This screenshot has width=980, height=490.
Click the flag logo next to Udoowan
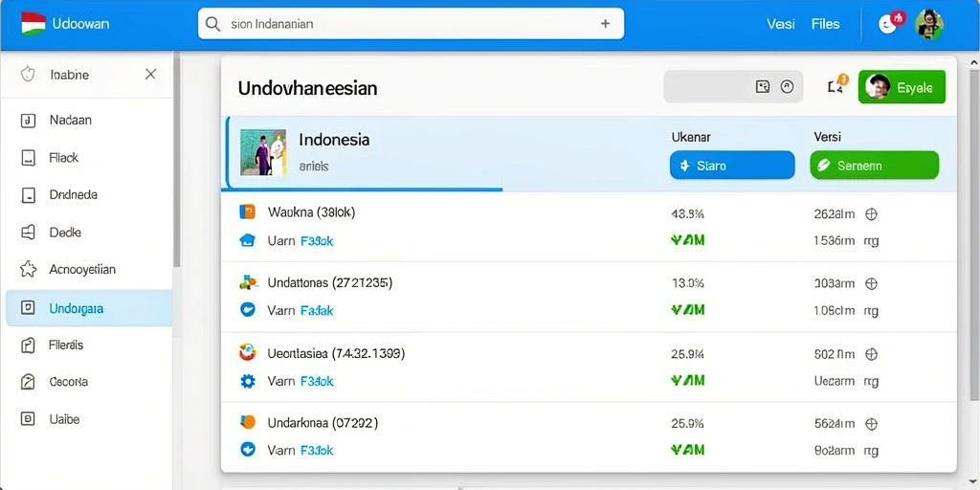click(x=33, y=24)
